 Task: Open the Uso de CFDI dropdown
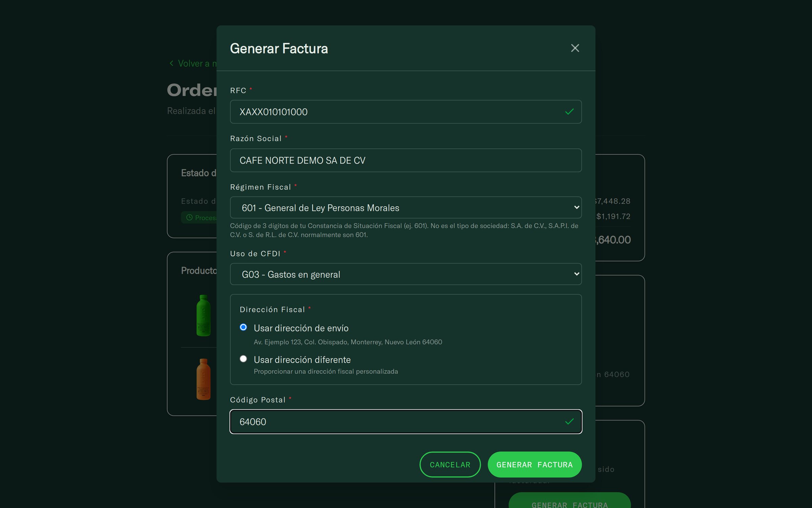click(x=406, y=274)
